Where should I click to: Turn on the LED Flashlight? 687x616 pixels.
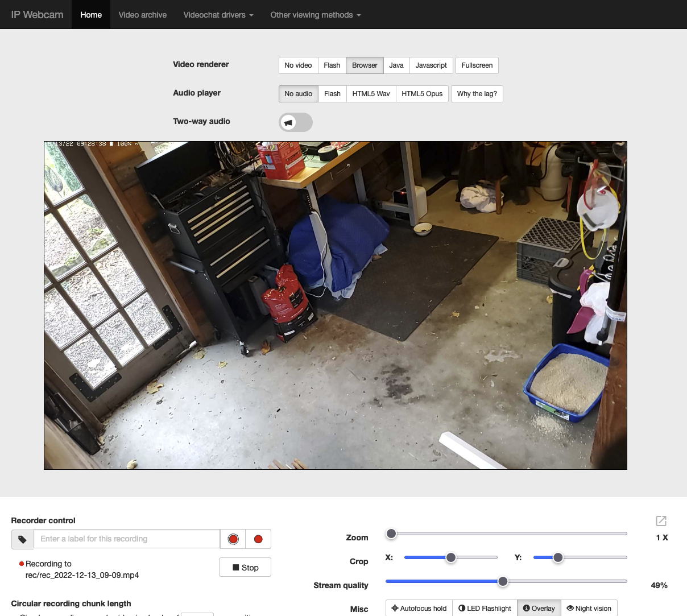(x=485, y=608)
